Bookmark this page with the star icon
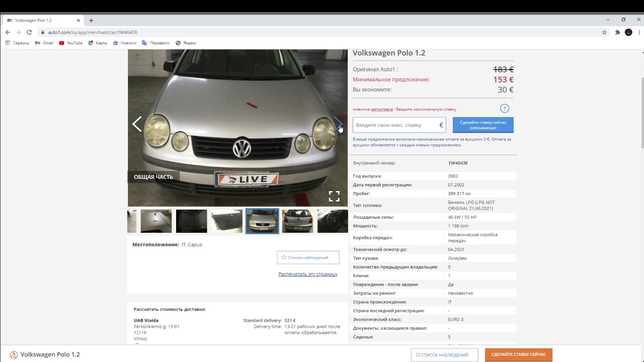This screenshot has width=644, height=362. point(604,32)
